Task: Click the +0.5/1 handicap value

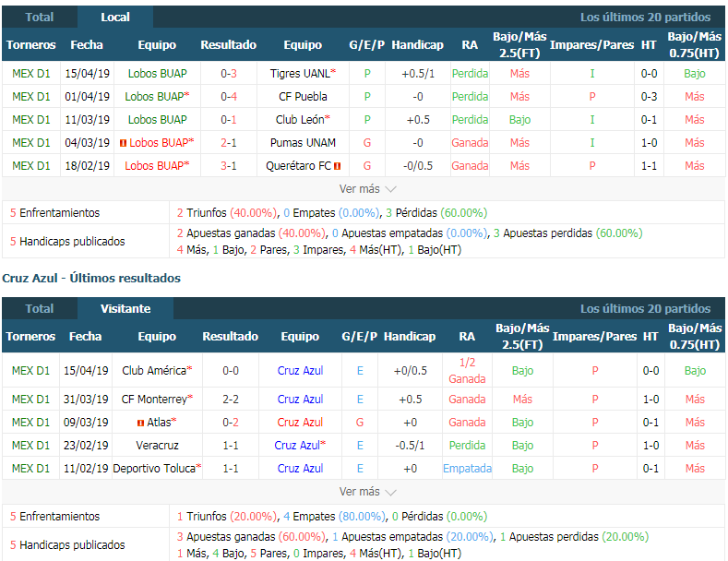Action: pyautogui.click(x=418, y=74)
